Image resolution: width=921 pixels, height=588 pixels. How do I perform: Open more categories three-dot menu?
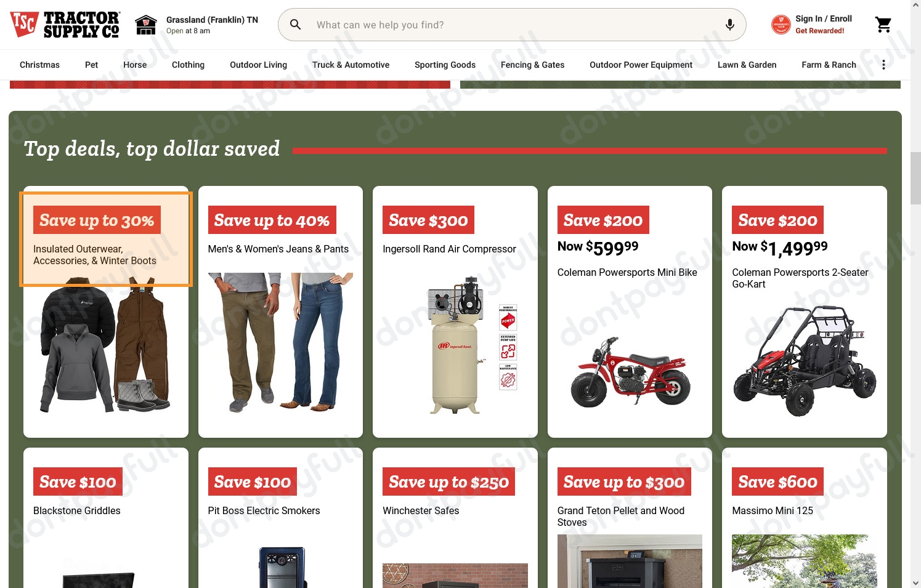[x=883, y=65]
